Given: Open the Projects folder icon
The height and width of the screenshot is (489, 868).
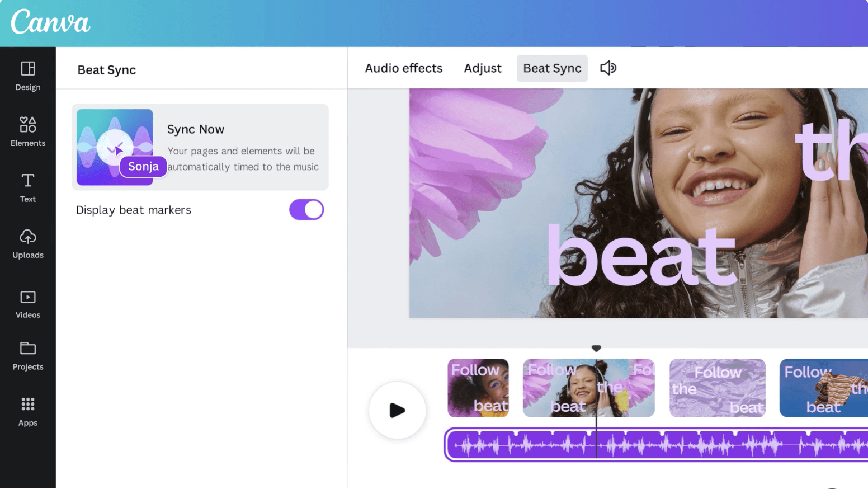Looking at the screenshot, I should [28, 356].
